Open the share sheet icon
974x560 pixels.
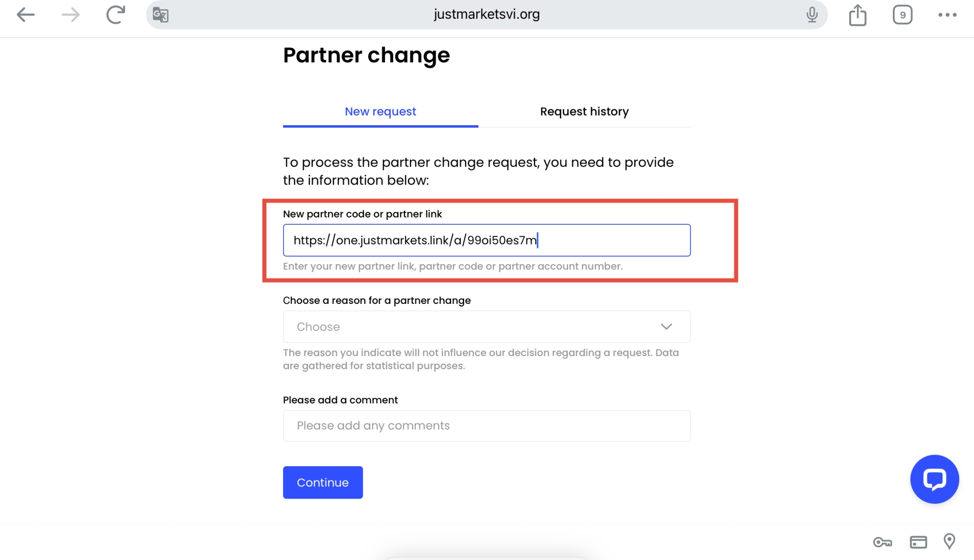(857, 15)
